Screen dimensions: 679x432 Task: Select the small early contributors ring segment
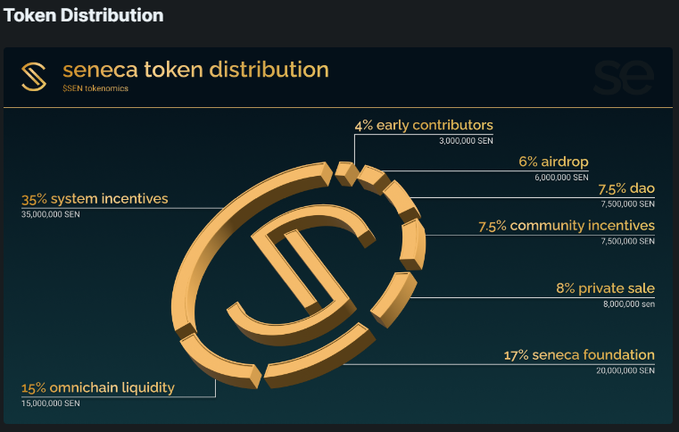click(x=346, y=174)
